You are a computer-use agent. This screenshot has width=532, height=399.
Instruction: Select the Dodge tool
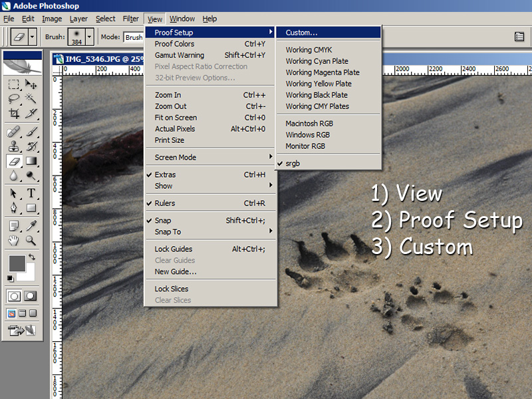[x=31, y=176]
